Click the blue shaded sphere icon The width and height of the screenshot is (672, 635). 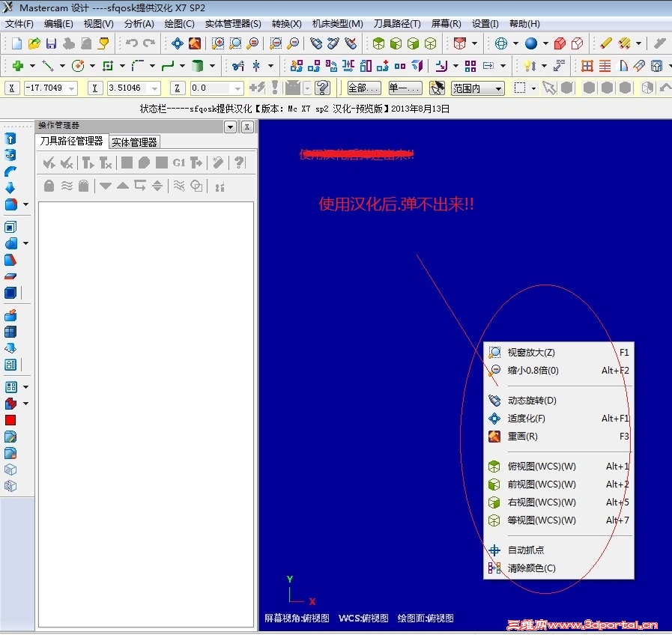point(531,43)
